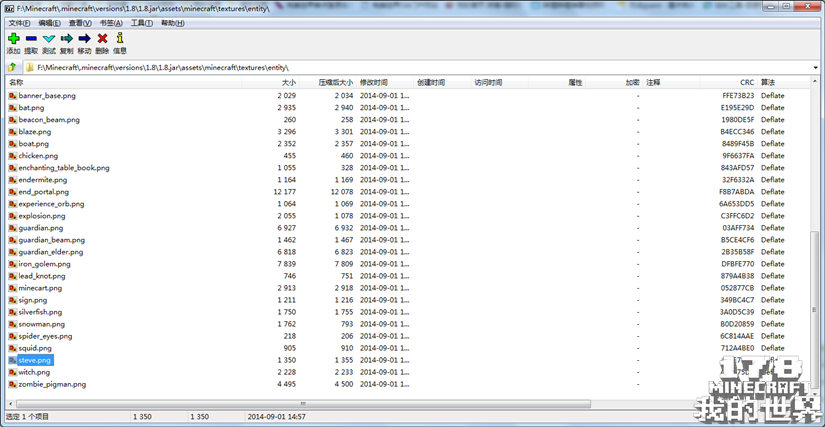Viewport: 825px width, 427px height.
Task: Open the Help (帮助) menu
Action: pyautogui.click(x=173, y=23)
